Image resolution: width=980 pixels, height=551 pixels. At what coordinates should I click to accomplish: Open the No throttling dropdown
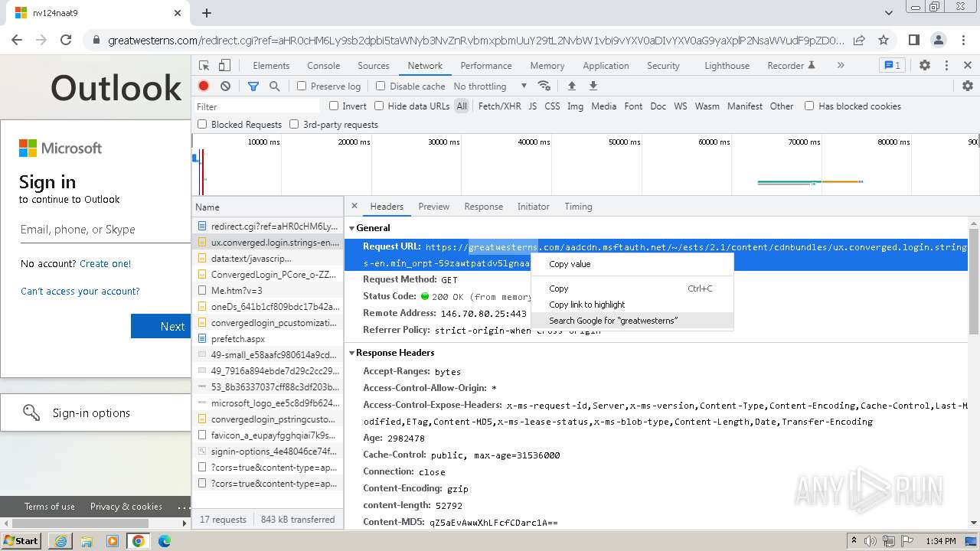coord(490,86)
